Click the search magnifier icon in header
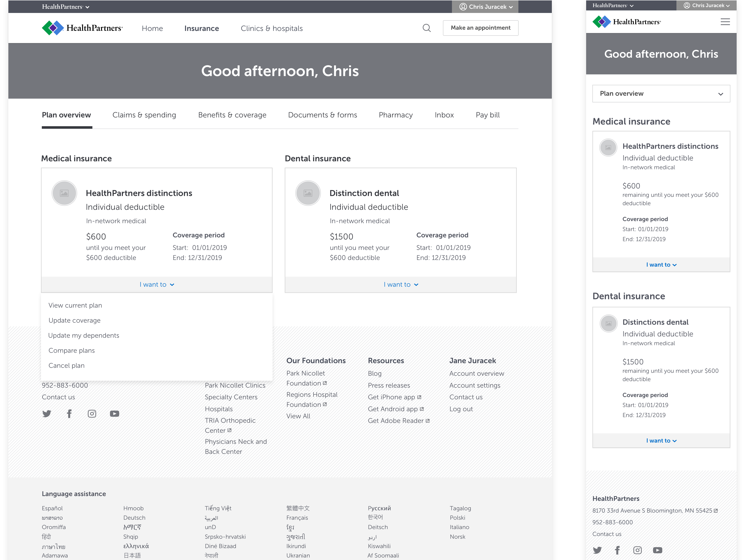The width and height of the screenshot is (745, 560). [x=426, y=28]
